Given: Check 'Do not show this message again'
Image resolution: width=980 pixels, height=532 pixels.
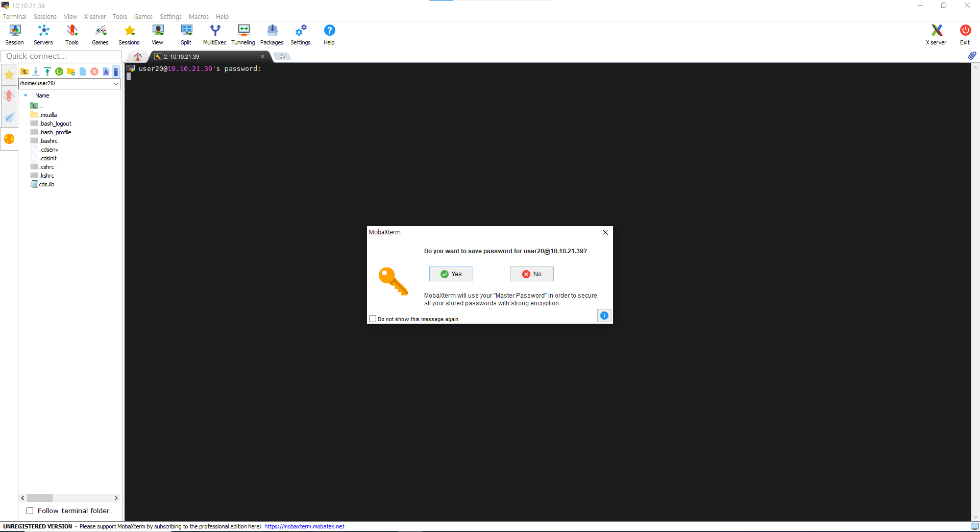Looking at the screenshot, I should coord(373,319).
